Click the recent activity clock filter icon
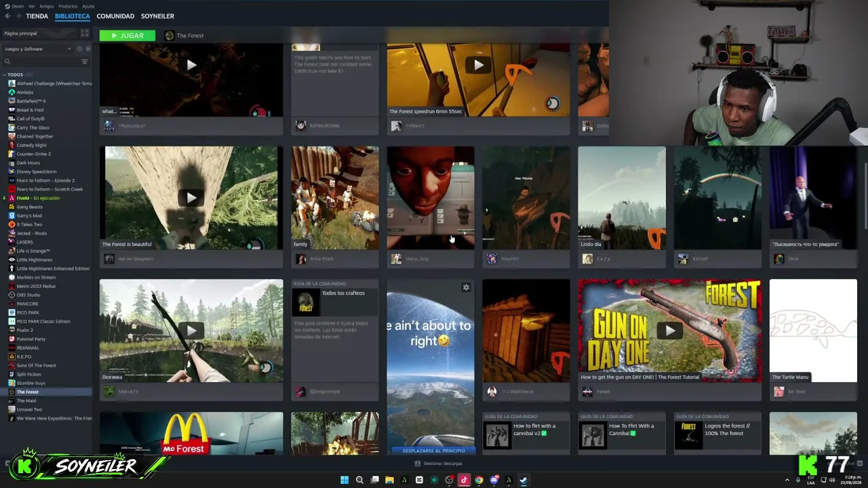This screenshot has width=868, height=488. click(79, 49)
